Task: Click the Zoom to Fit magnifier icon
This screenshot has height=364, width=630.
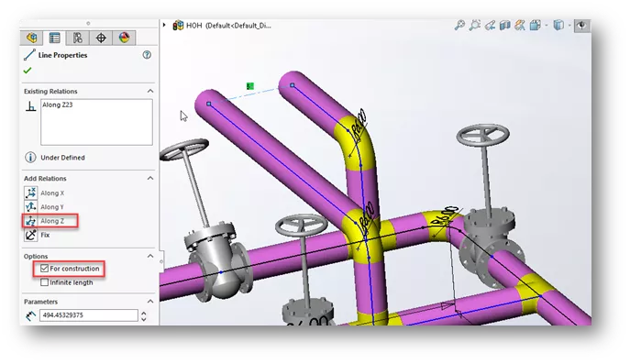Action: pos(459,26)
